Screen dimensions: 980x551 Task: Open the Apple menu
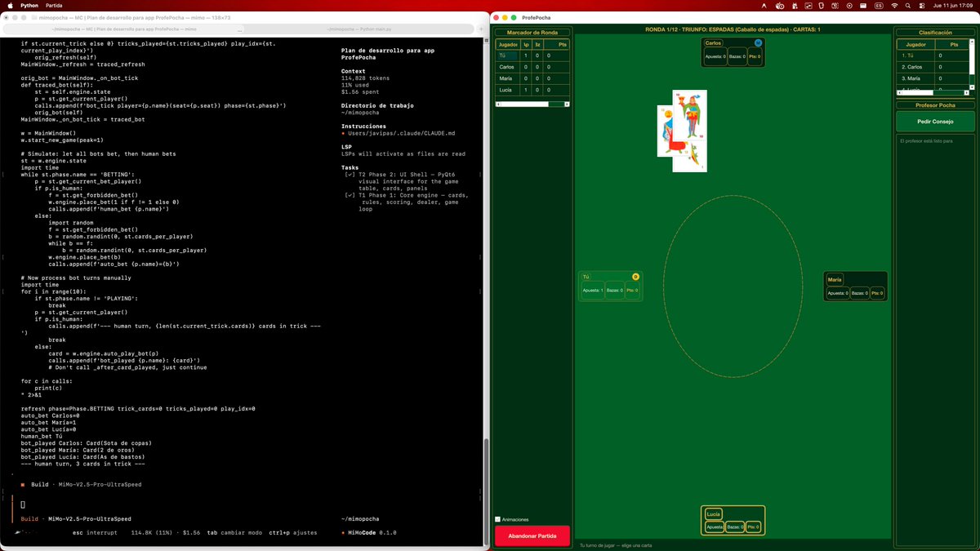(x=9, y=5)
